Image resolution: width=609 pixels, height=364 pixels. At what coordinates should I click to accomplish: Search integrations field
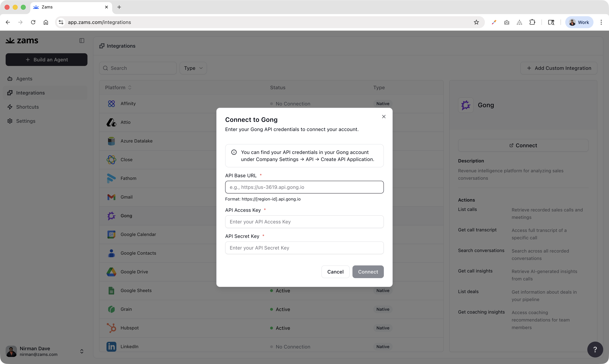click(138, 68)
